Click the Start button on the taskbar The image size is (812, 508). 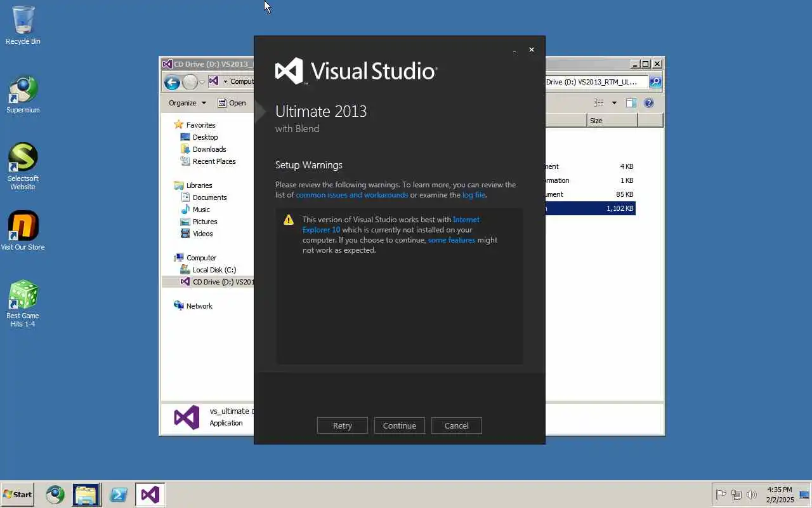coord(17,494)
